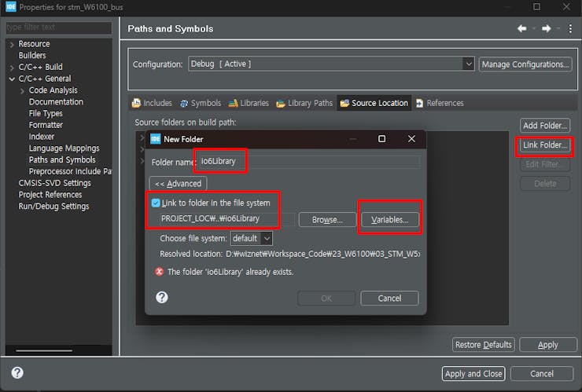The width and height of the screenshot is (582, 392).
Task: Switch to the Library Paths tab
Action: tap(304, 103)
